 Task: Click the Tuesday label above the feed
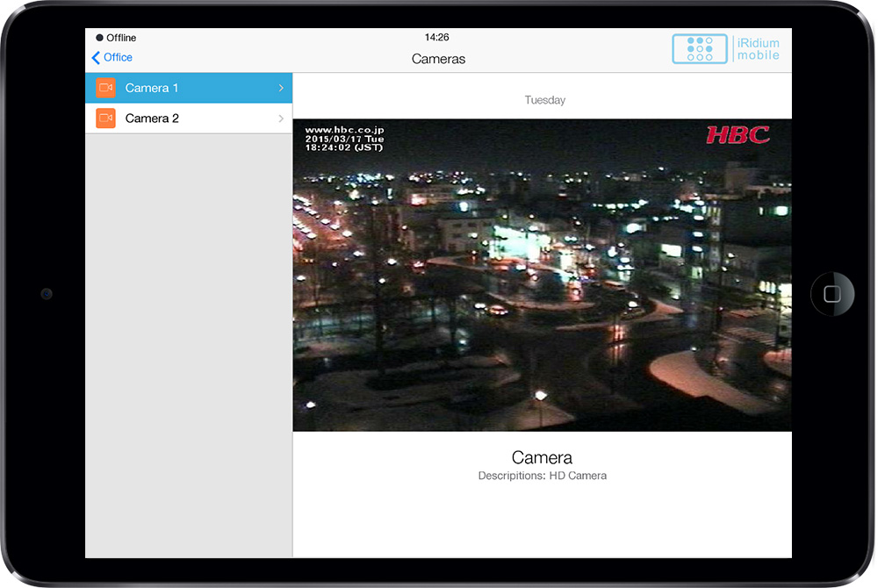pos(544,100)
